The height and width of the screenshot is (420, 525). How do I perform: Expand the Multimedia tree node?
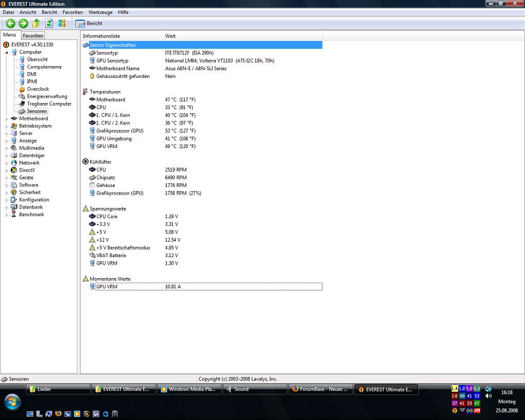(6, 148)
